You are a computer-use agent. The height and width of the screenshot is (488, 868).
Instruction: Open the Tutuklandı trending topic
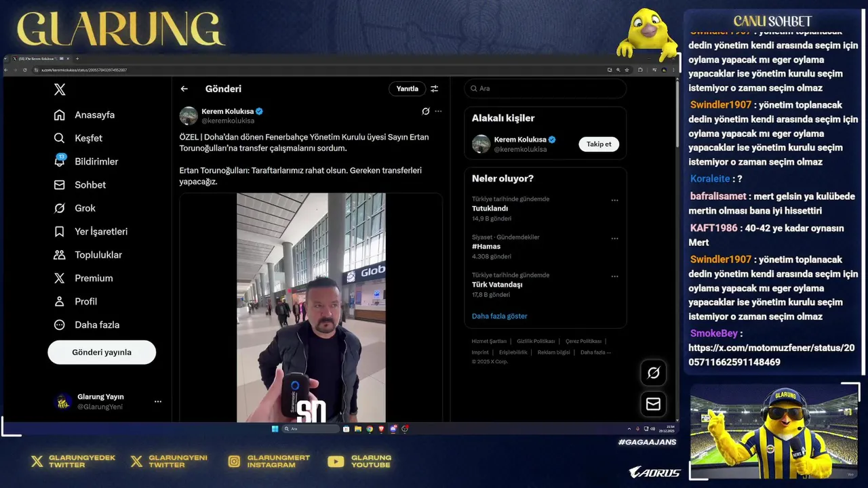coord(490,209)
